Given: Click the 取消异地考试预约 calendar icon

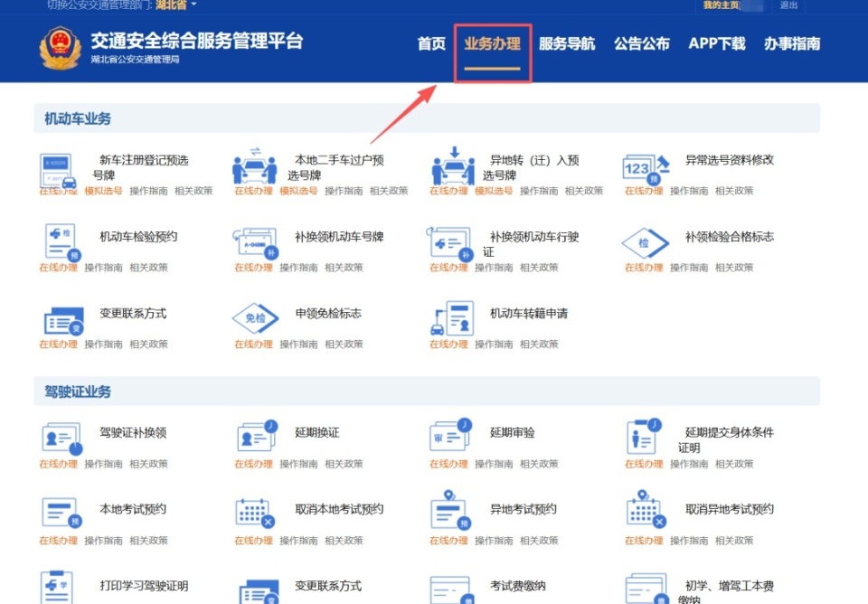Looking at the screenshot, I should click(x=646, y=509).
